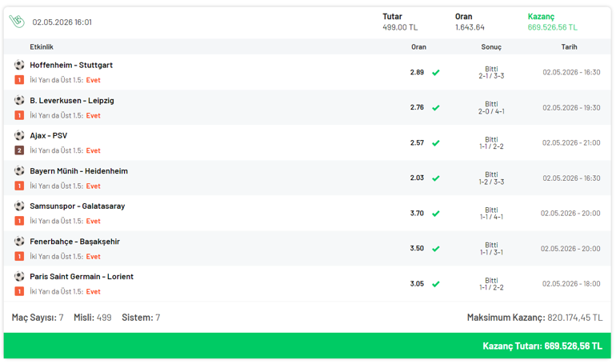
Task: Select the Ajax - PSV match name
Action: point(48,135)
